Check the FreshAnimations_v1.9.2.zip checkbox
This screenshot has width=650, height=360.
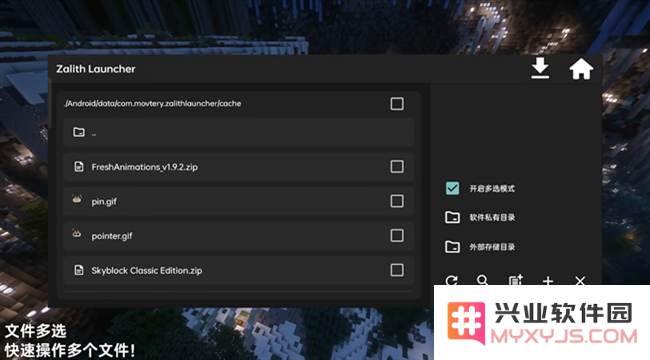(397, 167)
